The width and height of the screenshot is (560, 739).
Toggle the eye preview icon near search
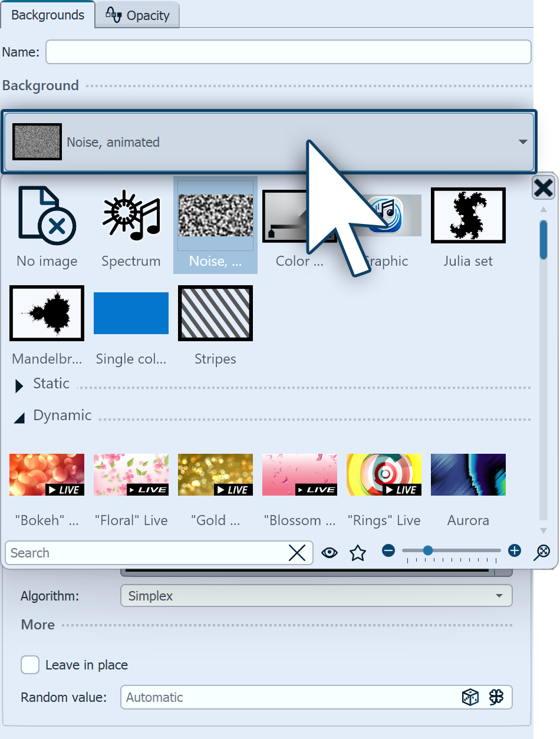[330, 552]
